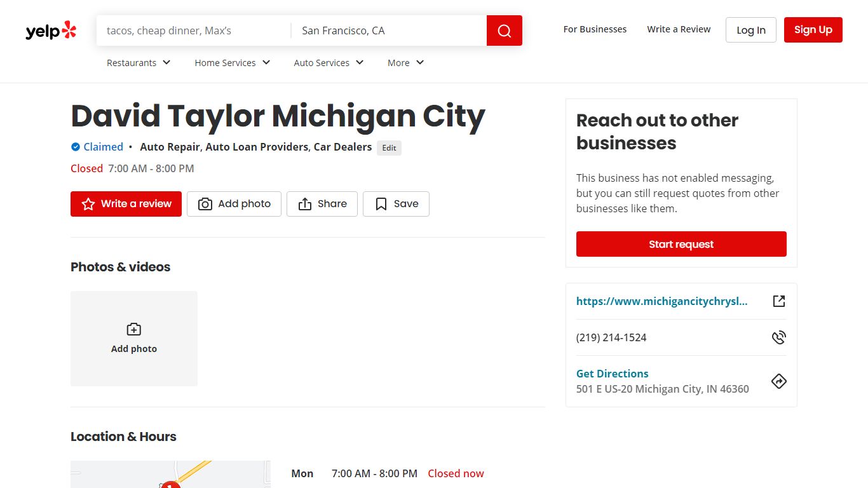Click the Get Directions link
Image resolution: width=868 pixels, height=488 pixels.
[613, 374]
